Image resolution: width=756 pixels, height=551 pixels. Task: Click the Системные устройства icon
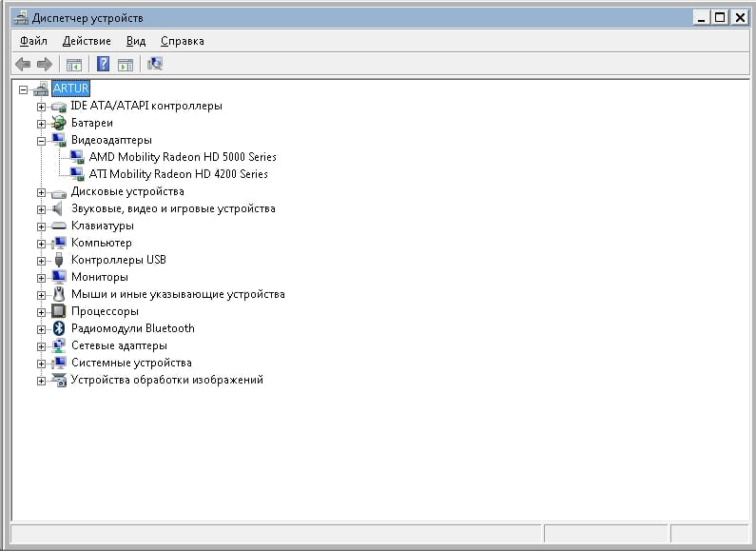(x=59, y=363)
